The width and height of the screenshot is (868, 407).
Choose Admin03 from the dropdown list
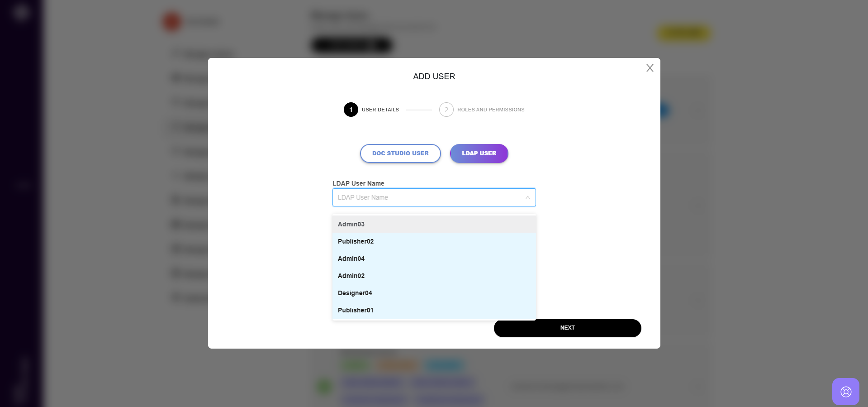[x=351, y=224]
